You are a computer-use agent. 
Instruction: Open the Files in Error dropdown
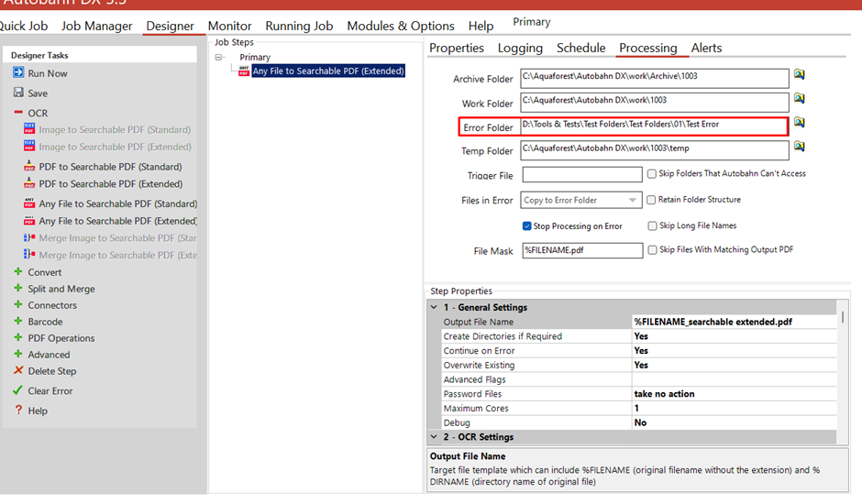(632, 200)
